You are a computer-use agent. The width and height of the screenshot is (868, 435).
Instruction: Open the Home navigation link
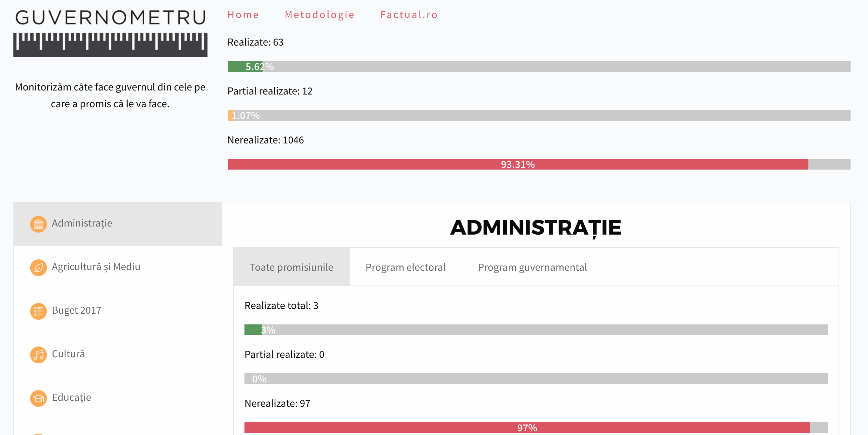pos(243,15)
